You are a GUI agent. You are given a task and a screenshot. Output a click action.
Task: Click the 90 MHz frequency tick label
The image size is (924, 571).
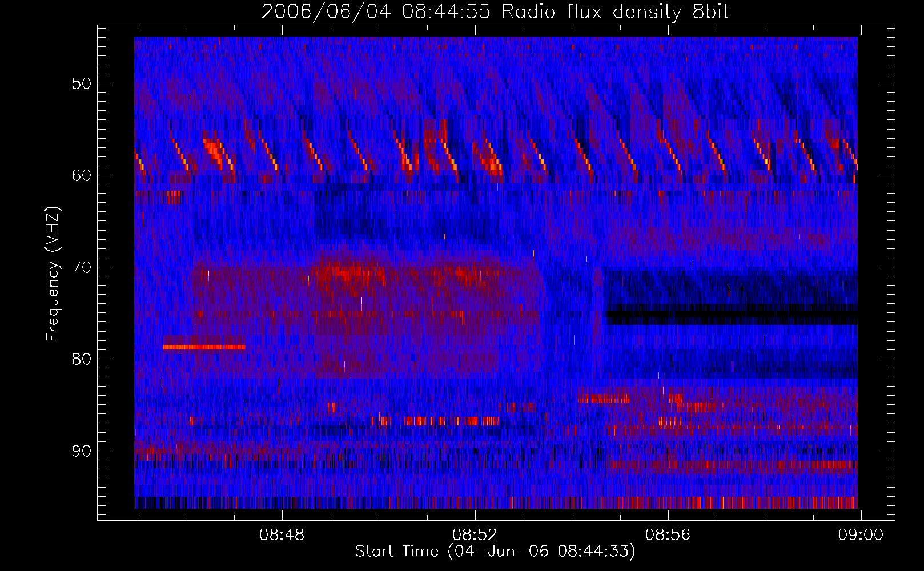81,451
